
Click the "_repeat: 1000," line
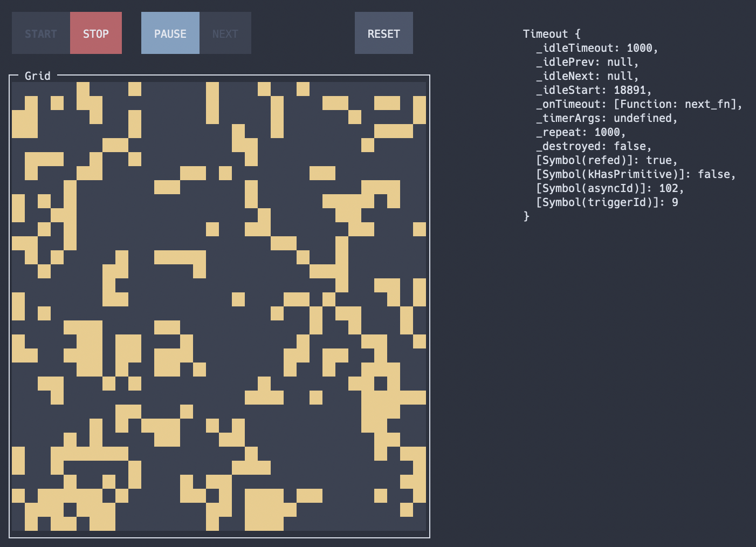pos(581,132)
